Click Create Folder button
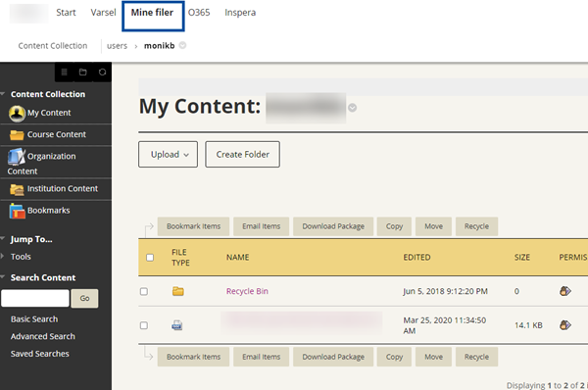The width and height of the screenshot is (588, 390). (x=243, y=154)
